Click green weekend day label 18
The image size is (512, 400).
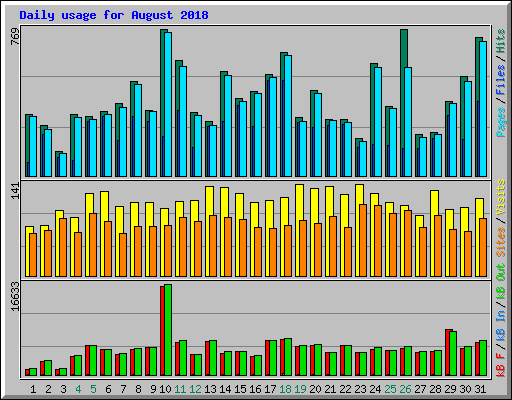click(285, 389)
